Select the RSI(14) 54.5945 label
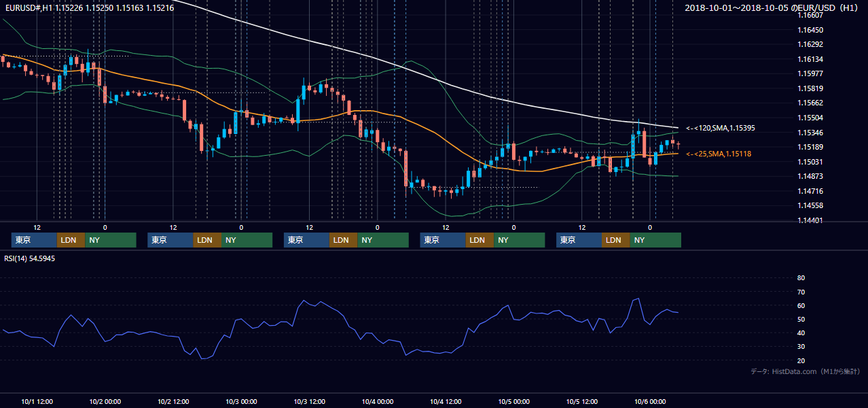 tap(30, 258)
